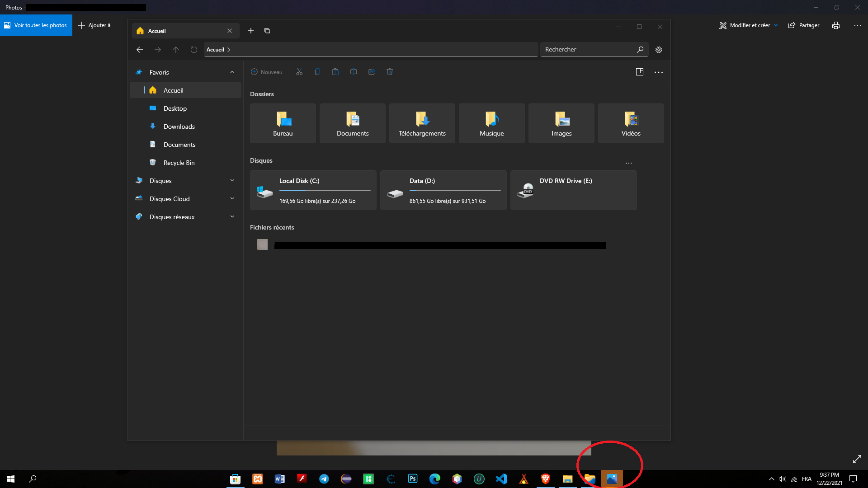
Task: Click the open-new-window icon beside the plus
Action: [x=267, y=31]
